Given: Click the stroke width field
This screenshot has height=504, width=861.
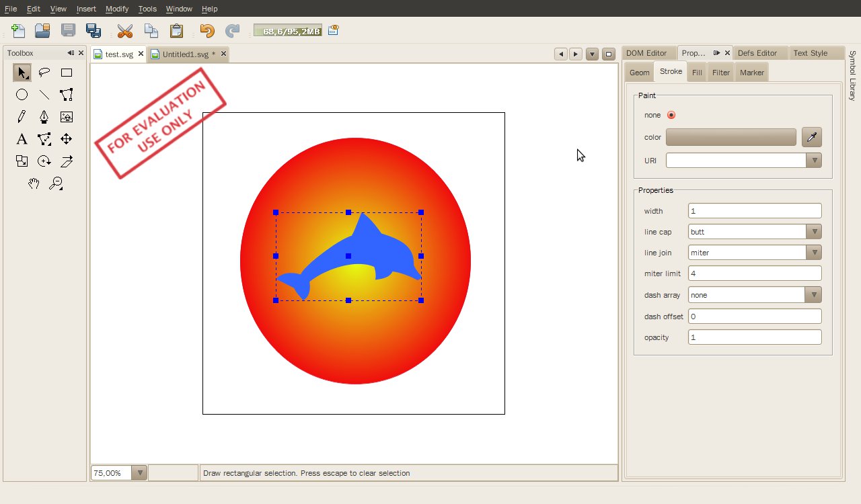Looking at the screenshot, I should (x=755, y=211).
